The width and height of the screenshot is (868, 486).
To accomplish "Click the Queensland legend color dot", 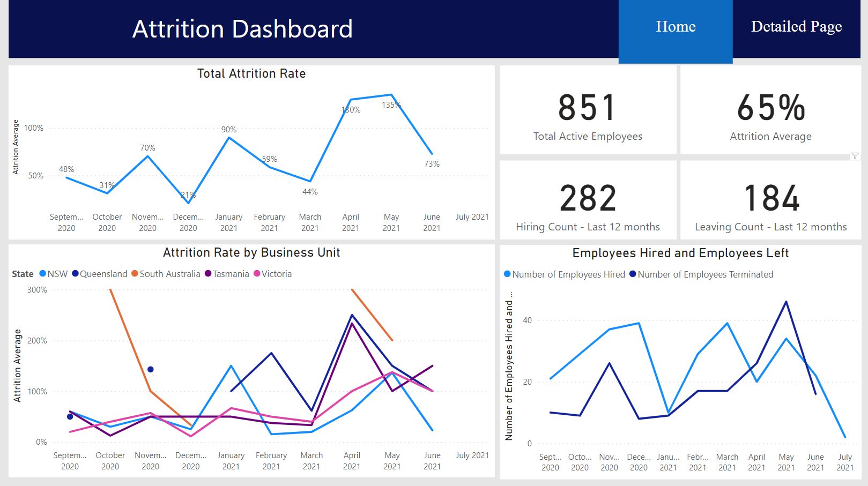I will tap(76, 274).
